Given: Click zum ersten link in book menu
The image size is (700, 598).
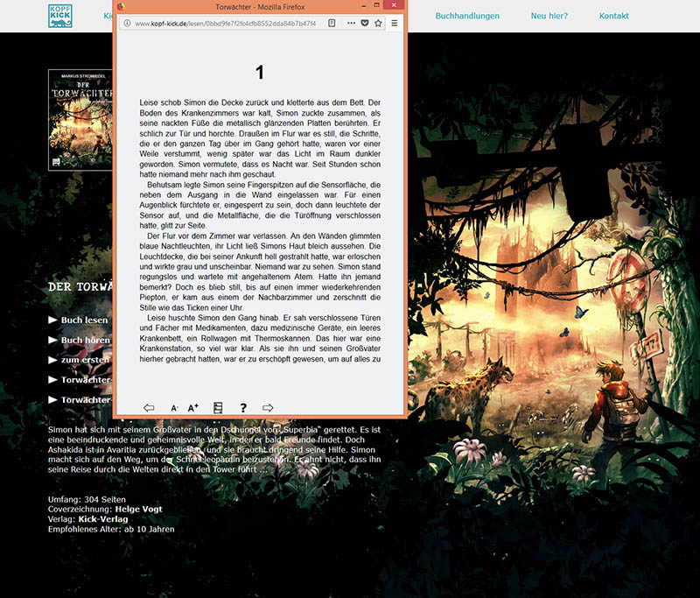Looking at the screenshot, I should tap(85, 360).
